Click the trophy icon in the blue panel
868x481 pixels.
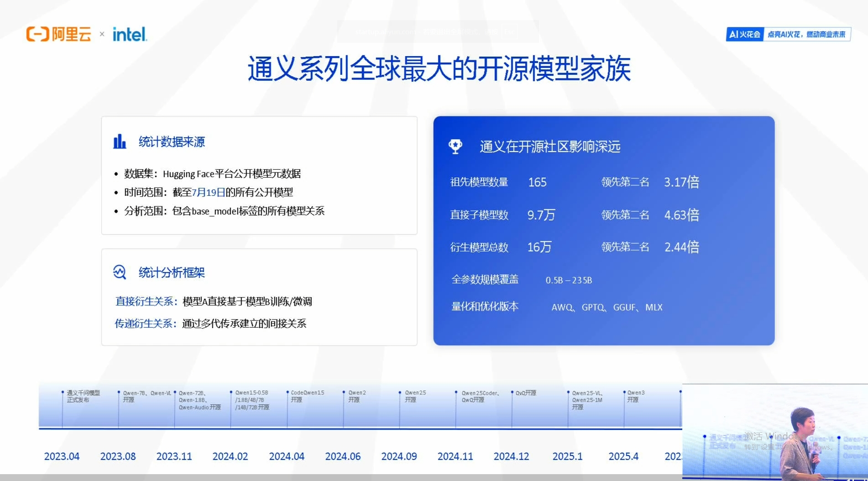tap(455, 146)
